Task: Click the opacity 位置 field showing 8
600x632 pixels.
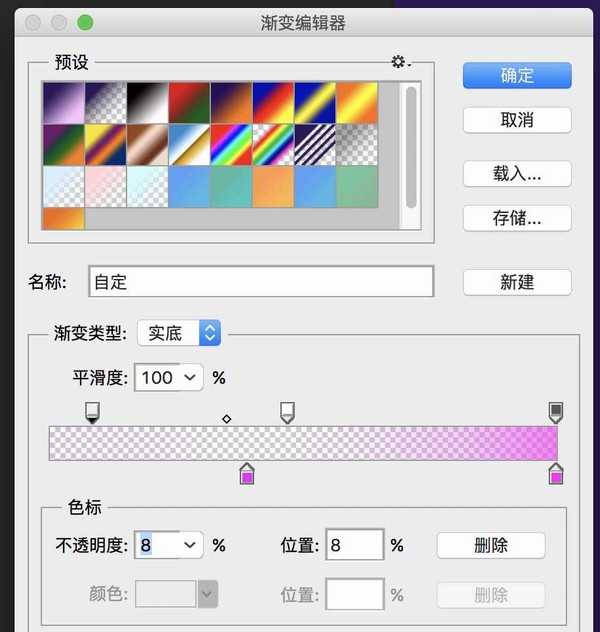Action: pos(355,545)
